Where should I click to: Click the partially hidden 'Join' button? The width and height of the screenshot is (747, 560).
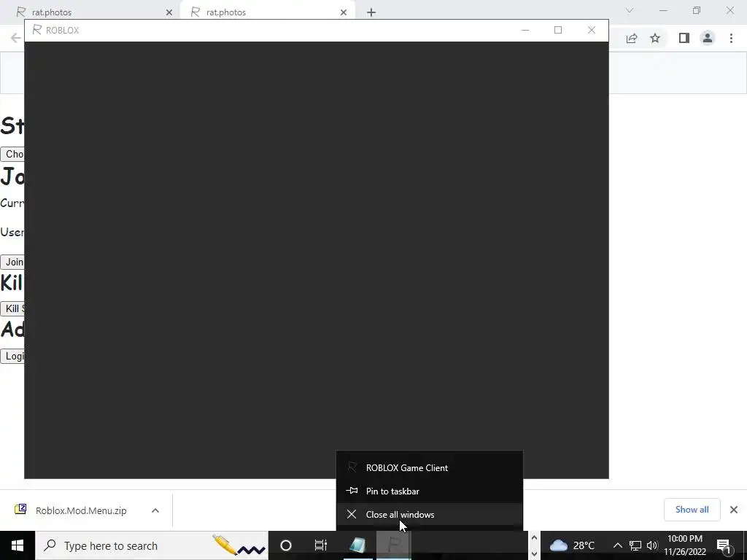pos(12,262)
